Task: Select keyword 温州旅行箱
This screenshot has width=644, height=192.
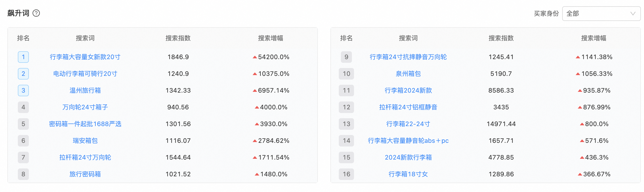Action: [85, 90]
